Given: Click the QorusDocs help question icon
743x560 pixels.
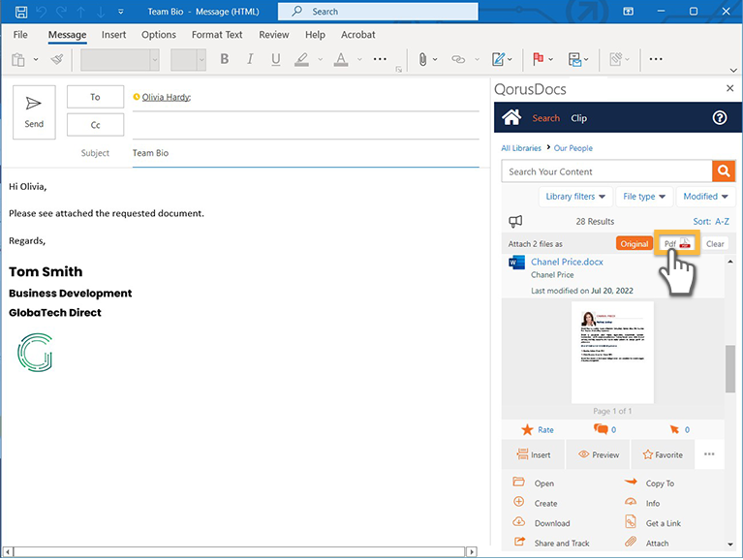Looking at the screenshot, I should tap(720, 117).
